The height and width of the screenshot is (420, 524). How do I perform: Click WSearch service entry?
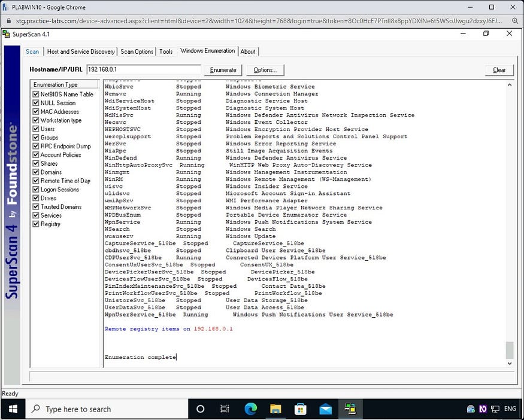pyautogui.click(x=190, y=229)
